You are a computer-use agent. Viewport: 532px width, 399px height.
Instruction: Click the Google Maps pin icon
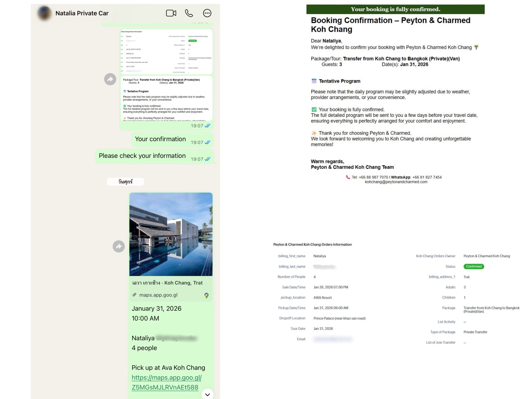[x=206, y=295]
